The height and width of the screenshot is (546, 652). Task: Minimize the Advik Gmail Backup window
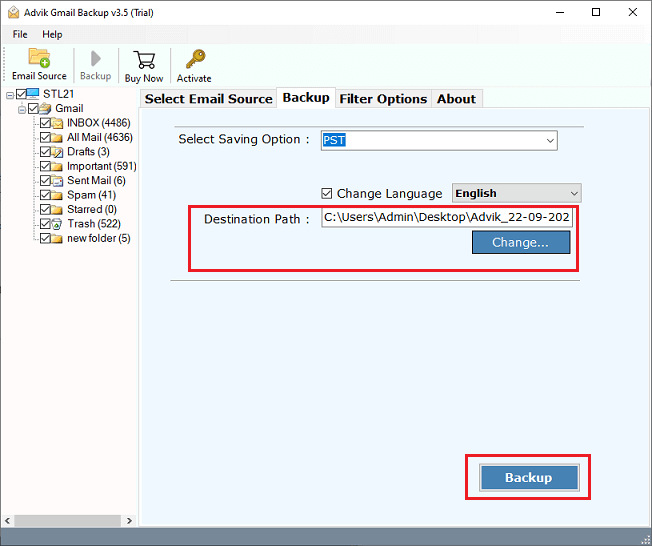560,12
